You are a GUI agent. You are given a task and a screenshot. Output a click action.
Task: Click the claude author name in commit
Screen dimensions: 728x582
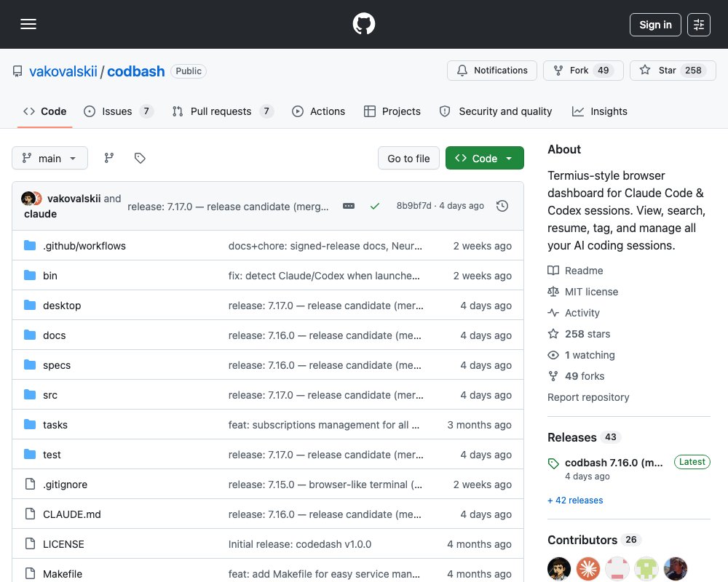40,214
